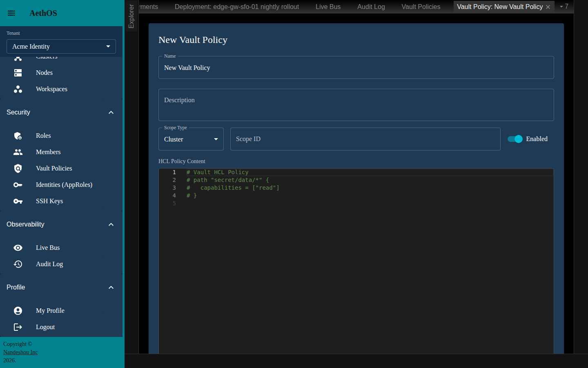The image size is (588, 368).
Task: Click the Name input field
Action: tap(356, 67)
